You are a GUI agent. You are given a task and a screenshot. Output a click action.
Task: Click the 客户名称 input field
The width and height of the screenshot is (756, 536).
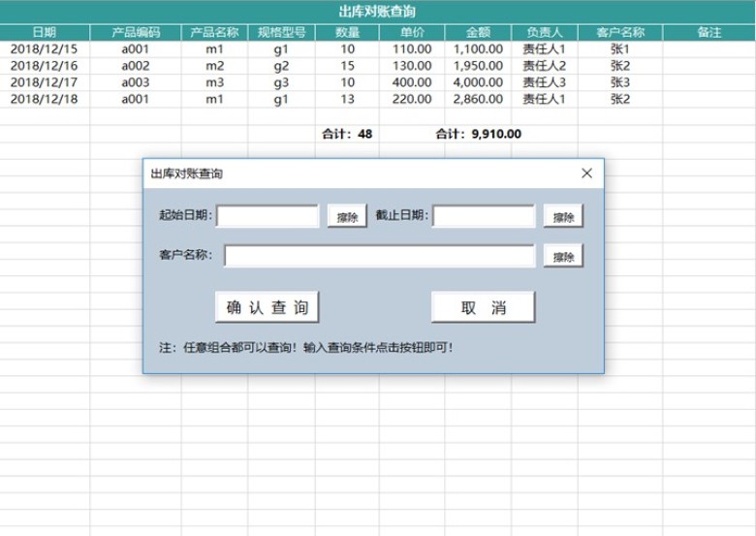[379, 256]
